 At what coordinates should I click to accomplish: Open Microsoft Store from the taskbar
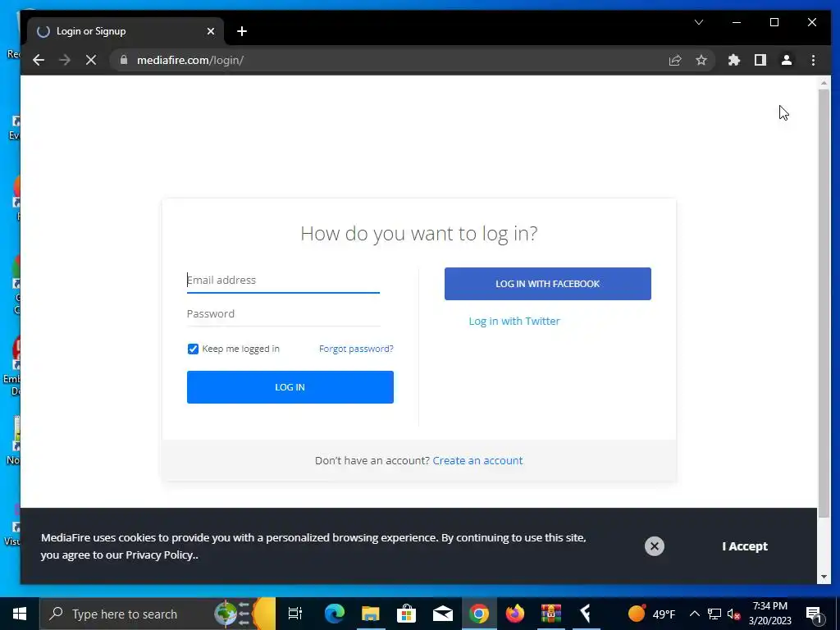click(407, 614)
